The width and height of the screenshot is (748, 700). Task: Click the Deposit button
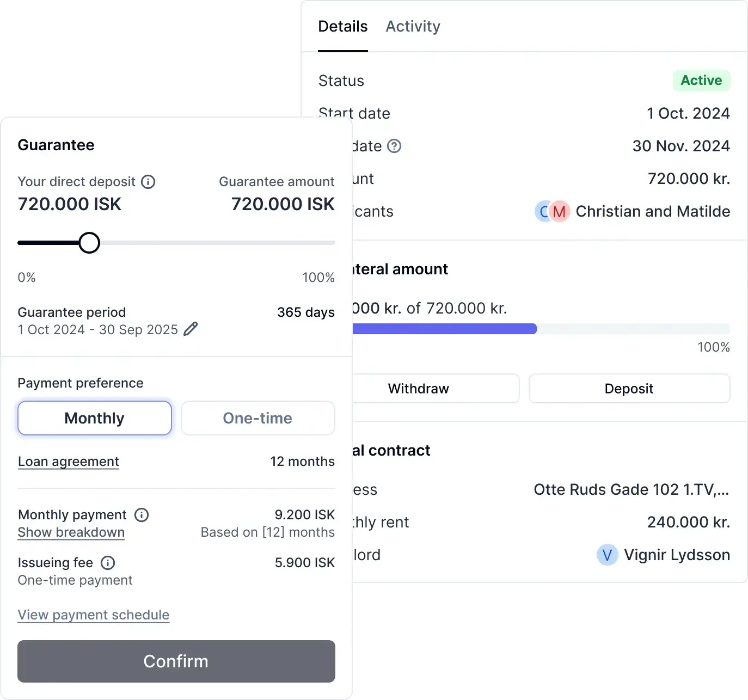click(629, 389)
